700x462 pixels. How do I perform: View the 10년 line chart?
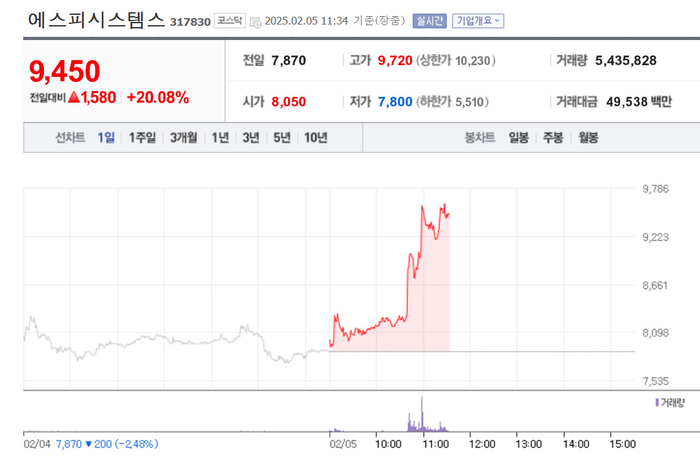(x=316, y=137)
